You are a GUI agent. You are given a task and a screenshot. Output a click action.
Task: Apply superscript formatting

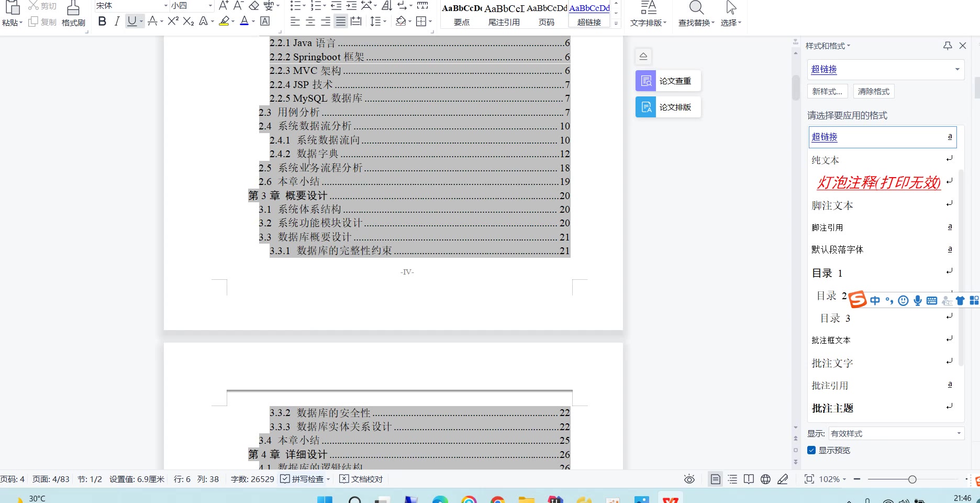point(173,21)
